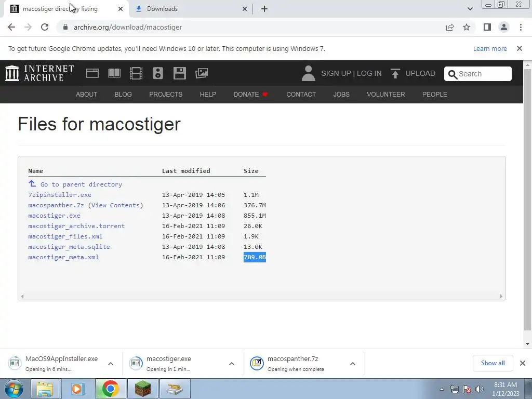Close the Downloads tab
532x399 pixels.
(245, 9)
